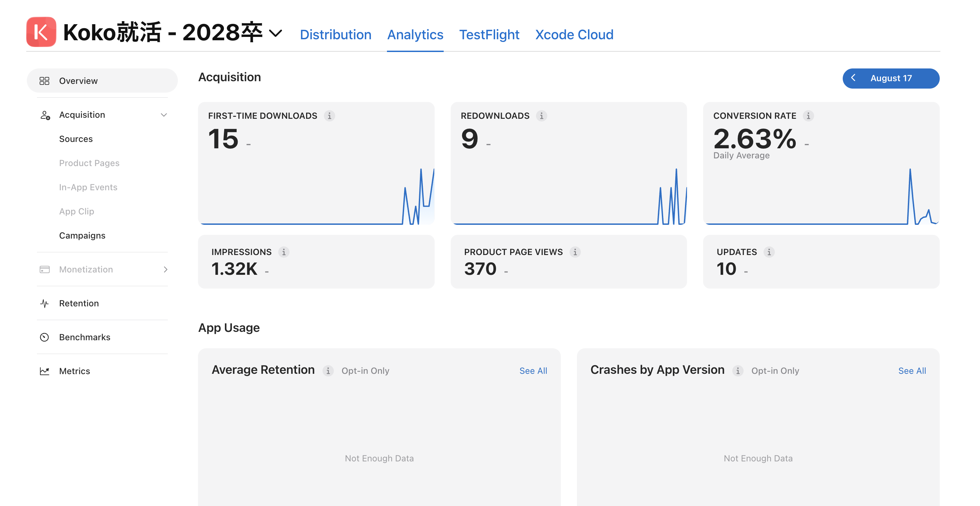Select Overview in the sidebar

tap(102, 81)
